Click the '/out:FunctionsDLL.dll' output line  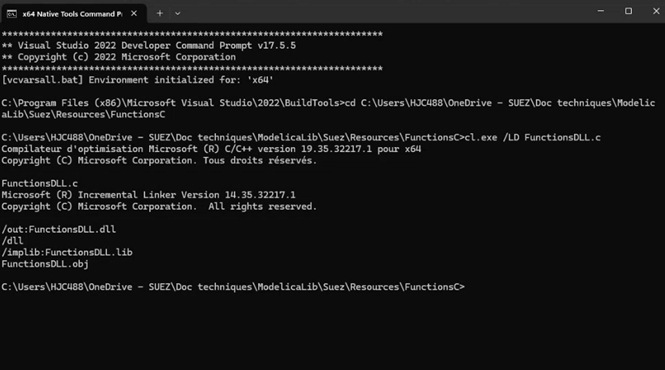point(59,230)
